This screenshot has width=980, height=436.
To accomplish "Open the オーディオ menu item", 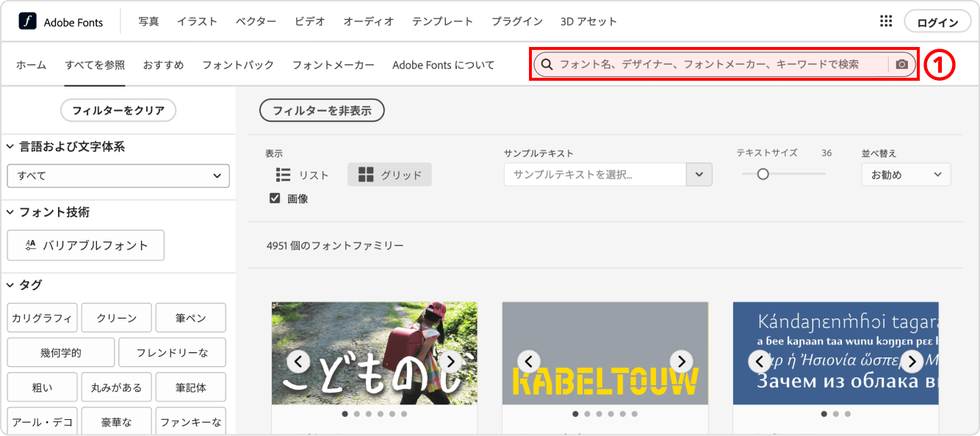I will tap(369, 21).
